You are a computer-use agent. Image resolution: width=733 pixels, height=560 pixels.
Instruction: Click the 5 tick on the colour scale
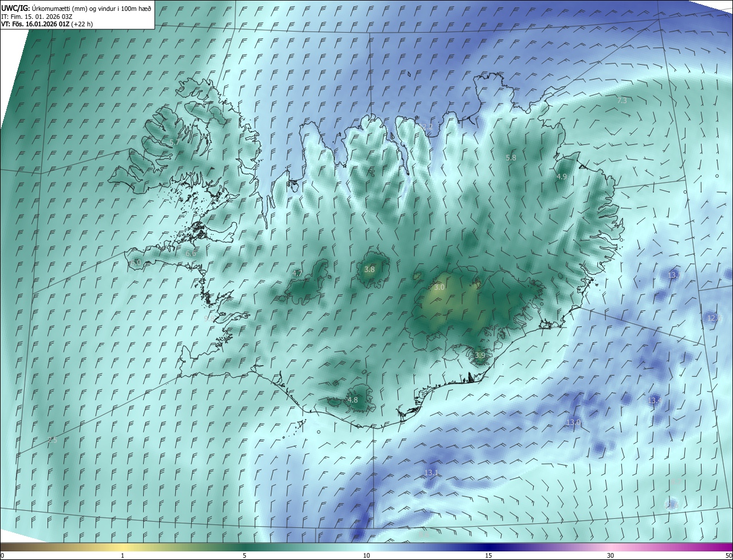(x=245, y=555)
